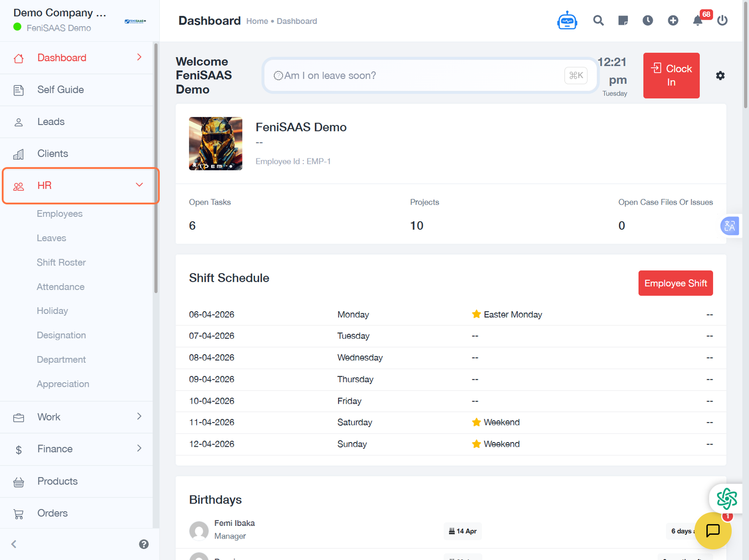Image resolution: width=749 pixels, height=560 pixels.
Task: Click the help question mark icon
Action: click(144, 544)
